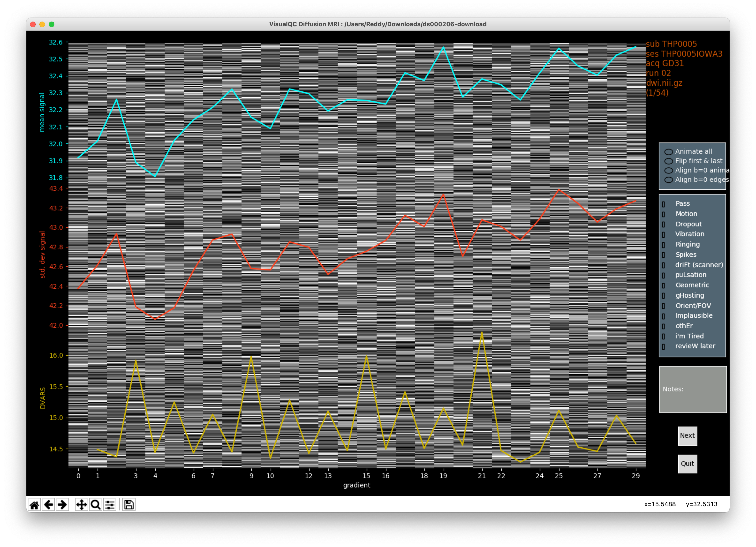
Task: Check the Implausible rating box
Action: [x=663, y=316]
